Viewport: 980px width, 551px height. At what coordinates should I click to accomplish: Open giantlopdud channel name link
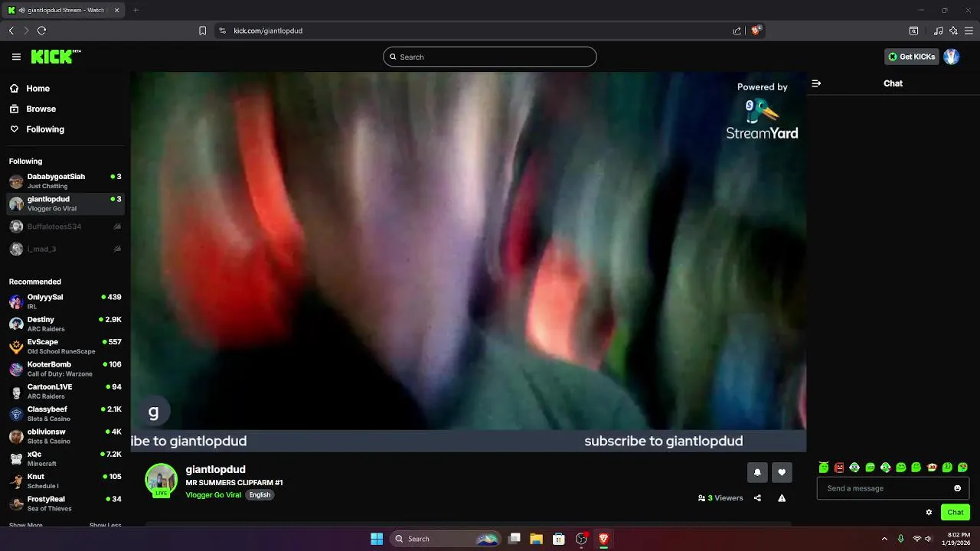click(x=215, y=469)
